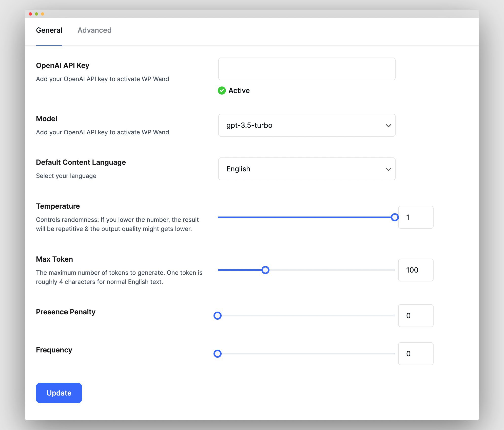
Task: Click the orange window dot in the title bar
Action: tap(43, 14)
